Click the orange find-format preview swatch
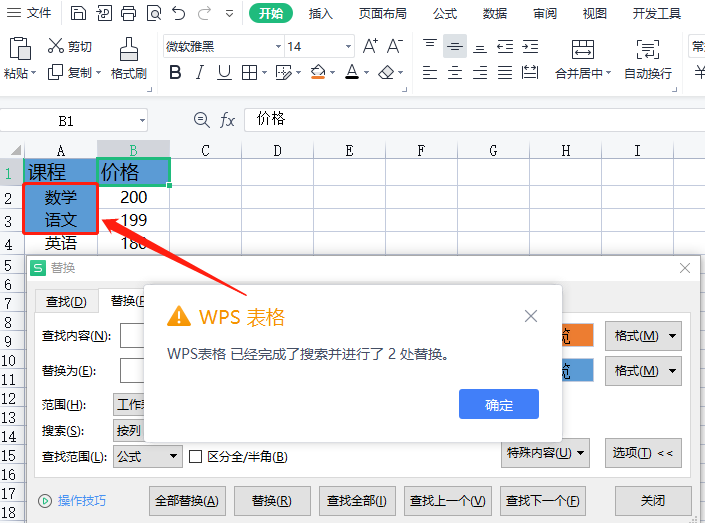This screenshot has height=523, width=705. [577, 335]
